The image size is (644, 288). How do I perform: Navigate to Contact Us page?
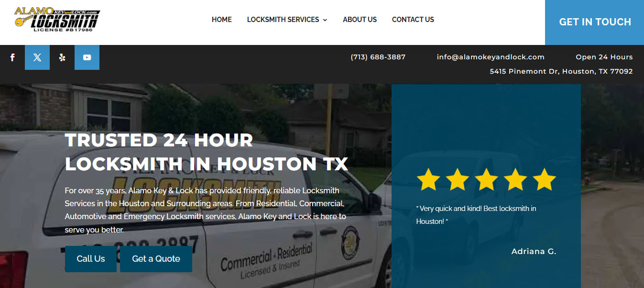click(413, 20)
